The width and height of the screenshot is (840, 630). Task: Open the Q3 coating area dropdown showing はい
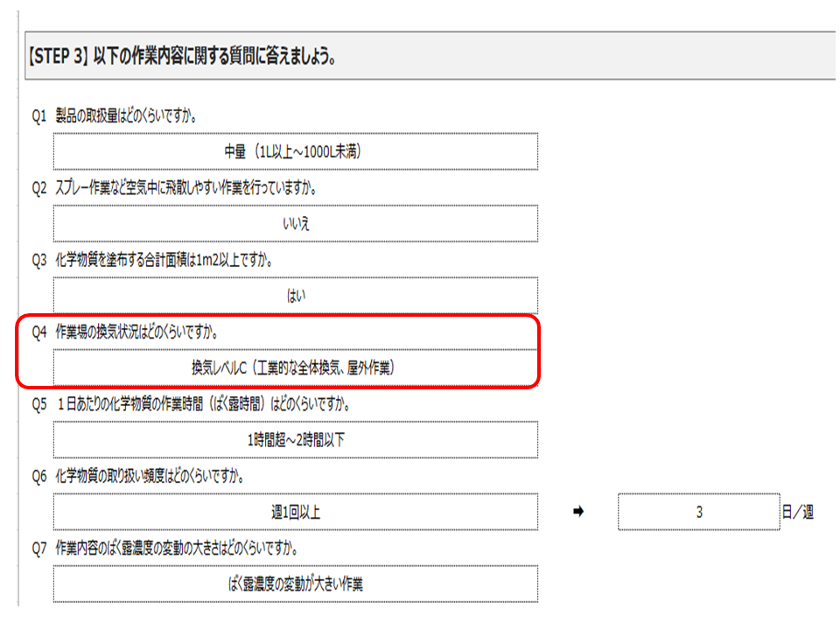click(x=295, y=296)
